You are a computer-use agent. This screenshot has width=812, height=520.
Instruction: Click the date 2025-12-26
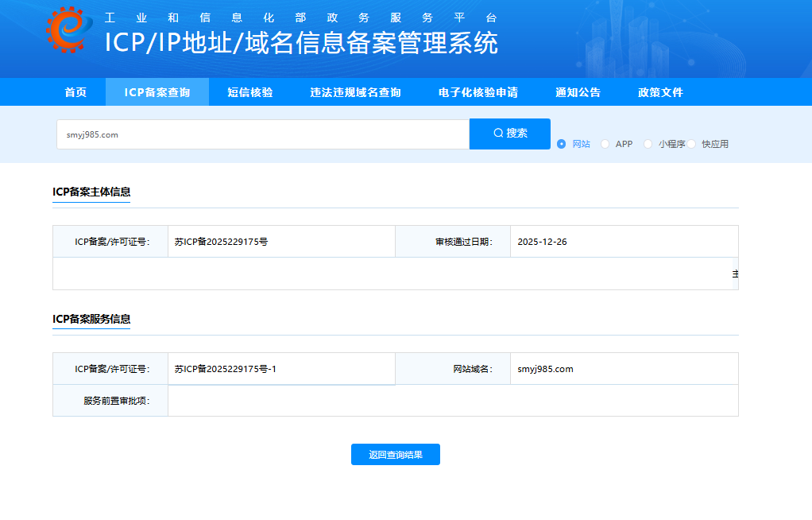[x=542, y=242]
